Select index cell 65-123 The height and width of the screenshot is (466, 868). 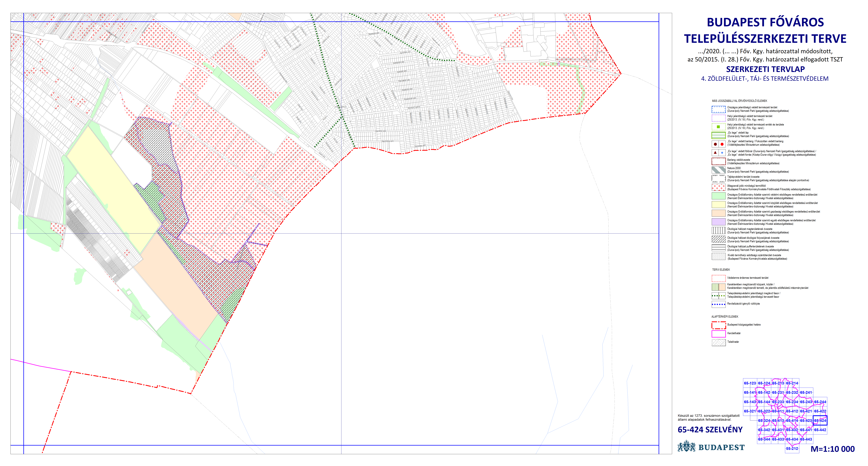click(750, 383)
